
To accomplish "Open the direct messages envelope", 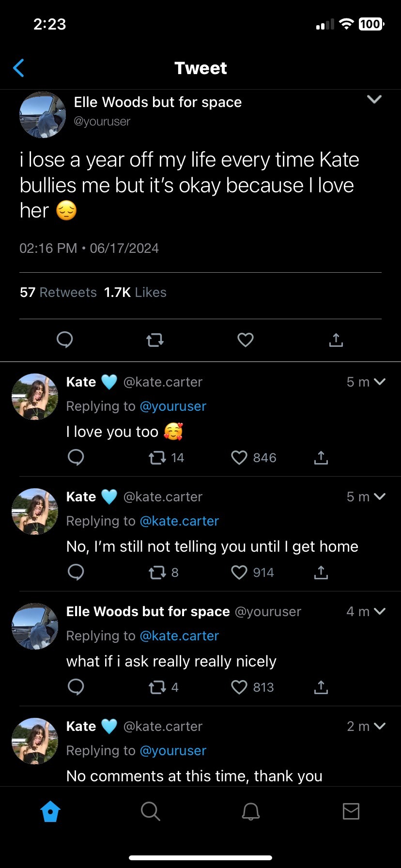I will 351,811.
